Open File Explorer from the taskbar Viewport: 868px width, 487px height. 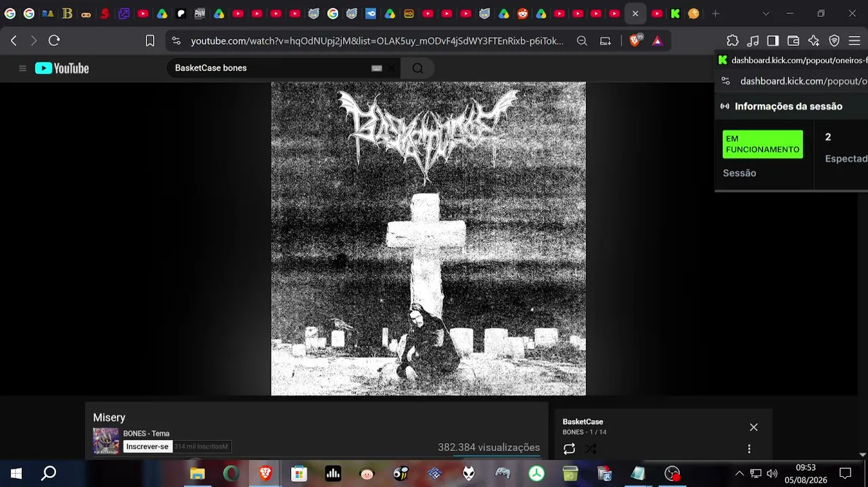tap(198, 473)
